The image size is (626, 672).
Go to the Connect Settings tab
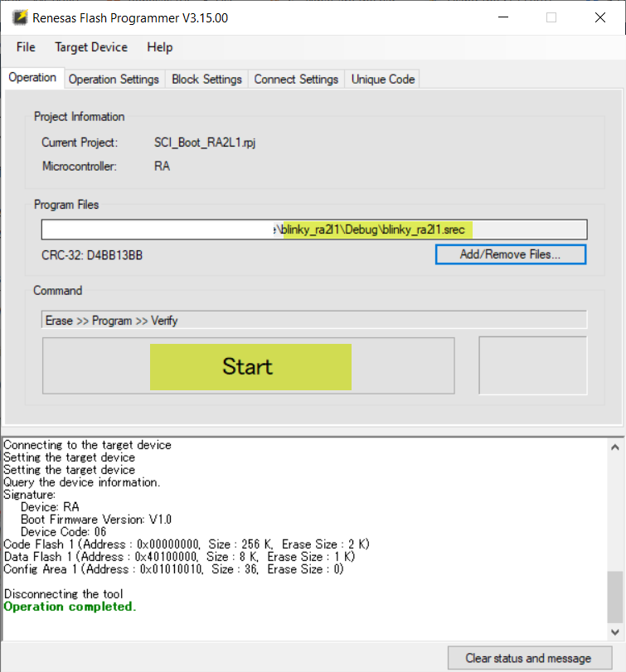(x=296, y=80)
